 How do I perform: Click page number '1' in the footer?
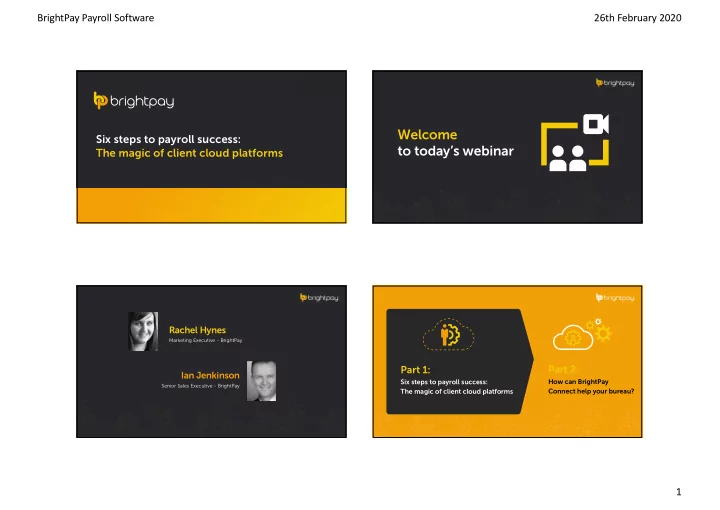click(x=679, y=492)
